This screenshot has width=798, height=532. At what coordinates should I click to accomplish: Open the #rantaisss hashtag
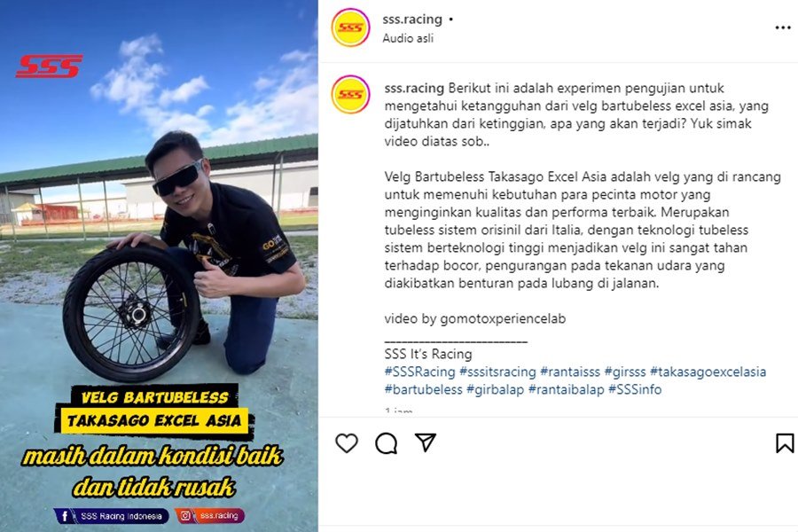(570, 372)
